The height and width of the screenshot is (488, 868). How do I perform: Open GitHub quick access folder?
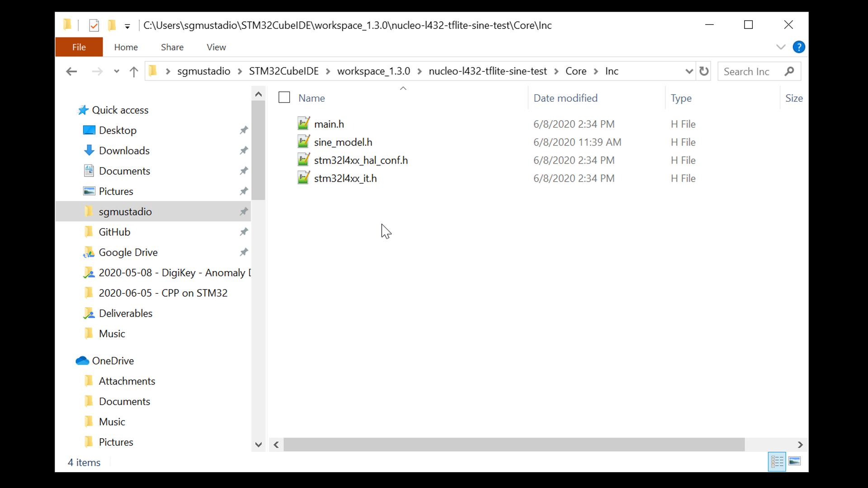coord(114,232)
